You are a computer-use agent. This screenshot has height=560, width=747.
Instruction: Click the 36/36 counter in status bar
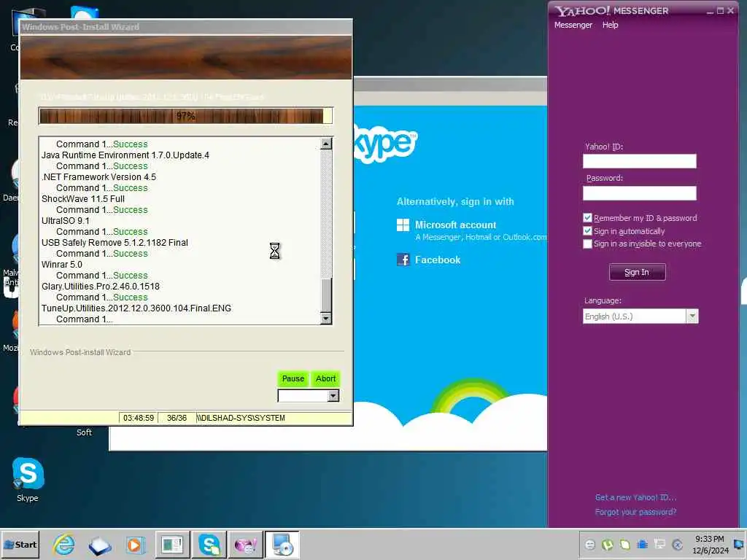[177, 418]
